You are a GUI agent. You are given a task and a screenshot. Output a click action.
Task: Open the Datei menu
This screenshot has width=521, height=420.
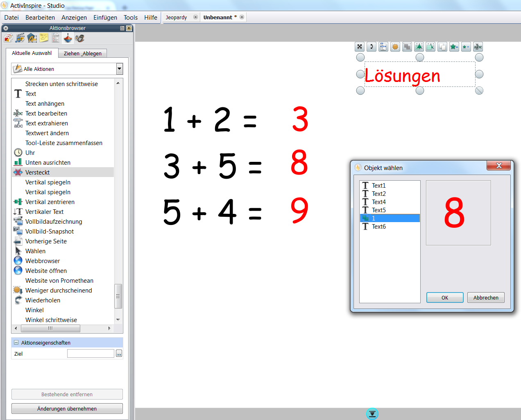click(11, 18)
